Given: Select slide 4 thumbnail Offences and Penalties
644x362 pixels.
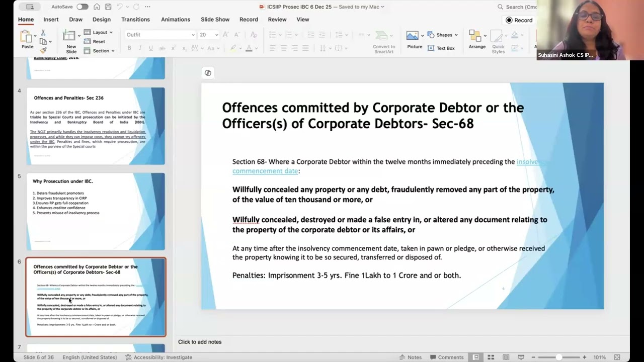Looking at the screenshot, I should pyautogui.click(x=96, y=126).
